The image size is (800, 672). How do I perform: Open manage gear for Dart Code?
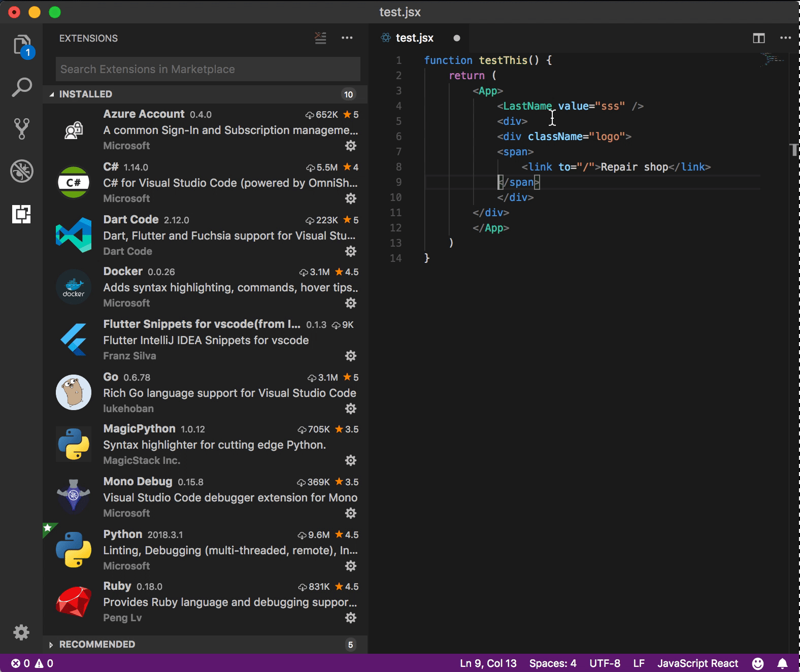tap(351, 251)
